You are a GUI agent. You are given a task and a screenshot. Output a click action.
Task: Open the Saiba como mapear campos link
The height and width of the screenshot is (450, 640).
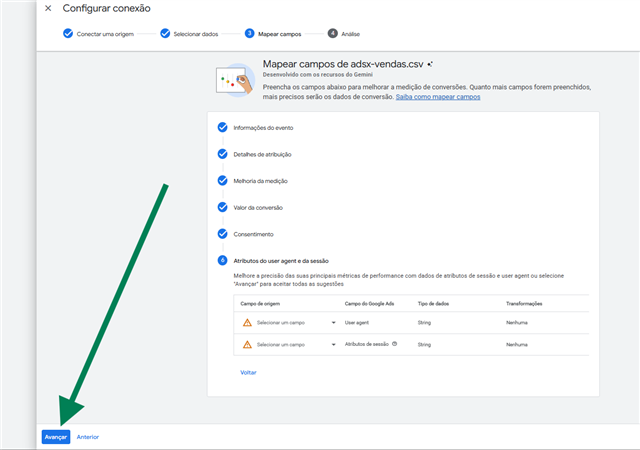click(x=438, y=97)
